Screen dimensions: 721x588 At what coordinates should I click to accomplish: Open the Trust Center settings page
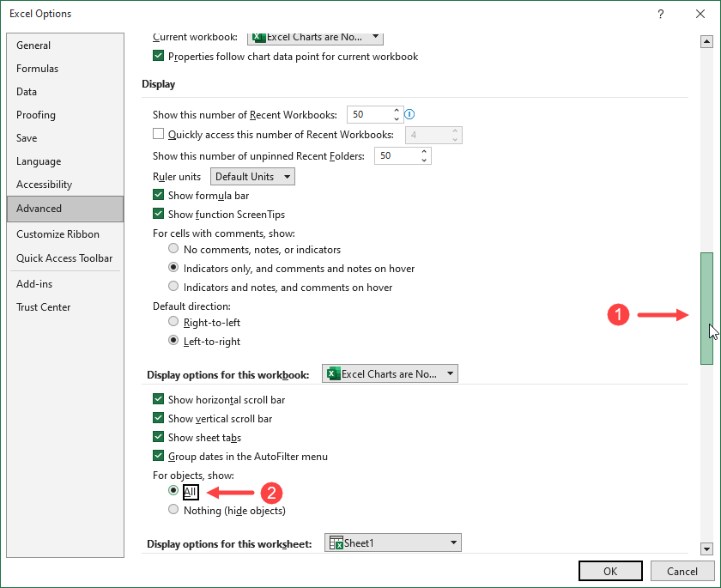click(x=43, y=306)
